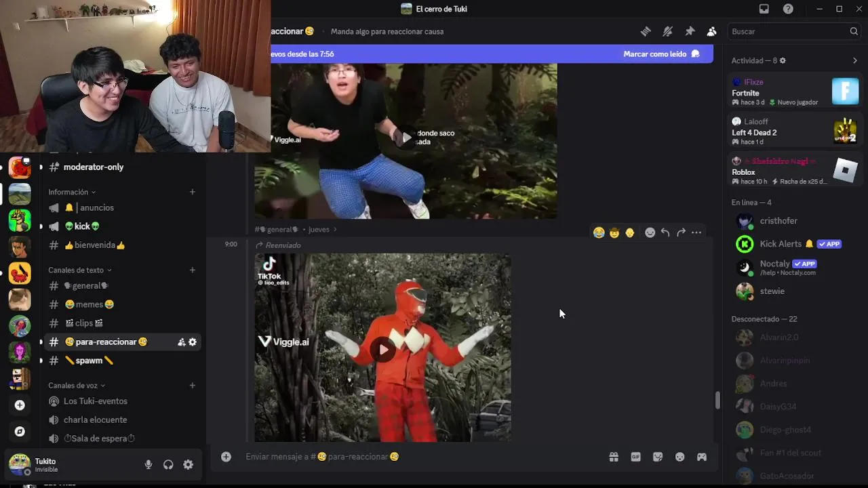Expand the Actividad panel chevron
The width and height of the screenshot is (868, 488).
[854, 60]
